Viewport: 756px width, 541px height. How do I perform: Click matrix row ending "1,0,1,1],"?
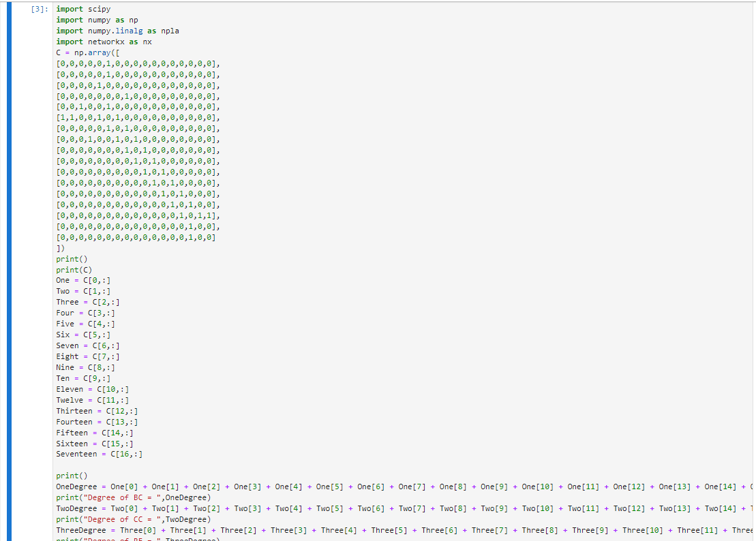[x=138, y=215]
